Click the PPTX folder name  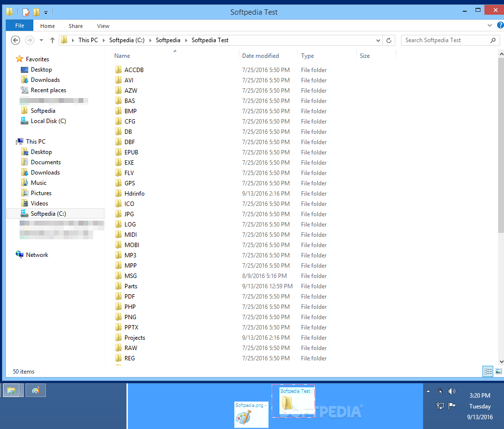click(x=131, y=327)
